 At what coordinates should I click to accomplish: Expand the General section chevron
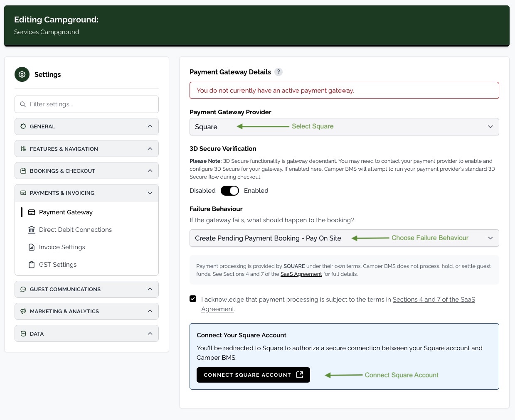tap(150, 126)
